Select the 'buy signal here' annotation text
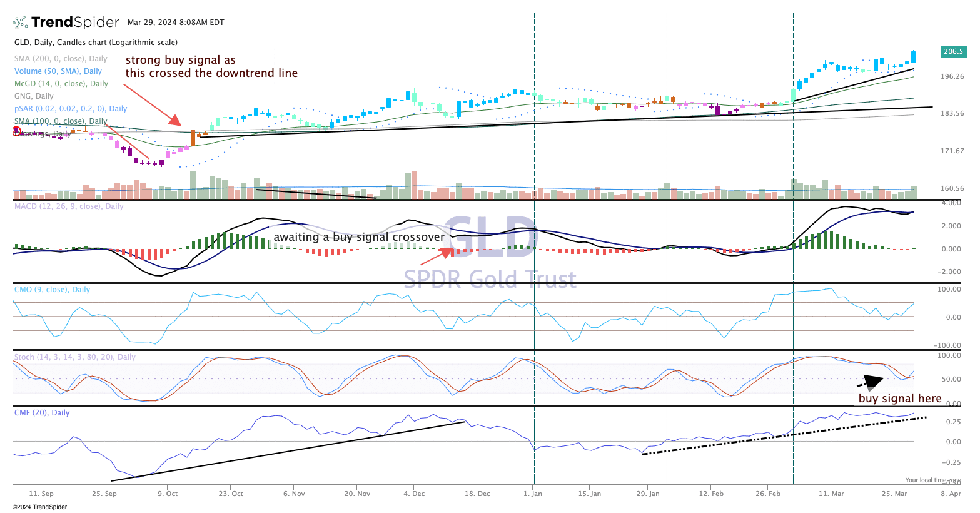 click(x=900, y=399)
